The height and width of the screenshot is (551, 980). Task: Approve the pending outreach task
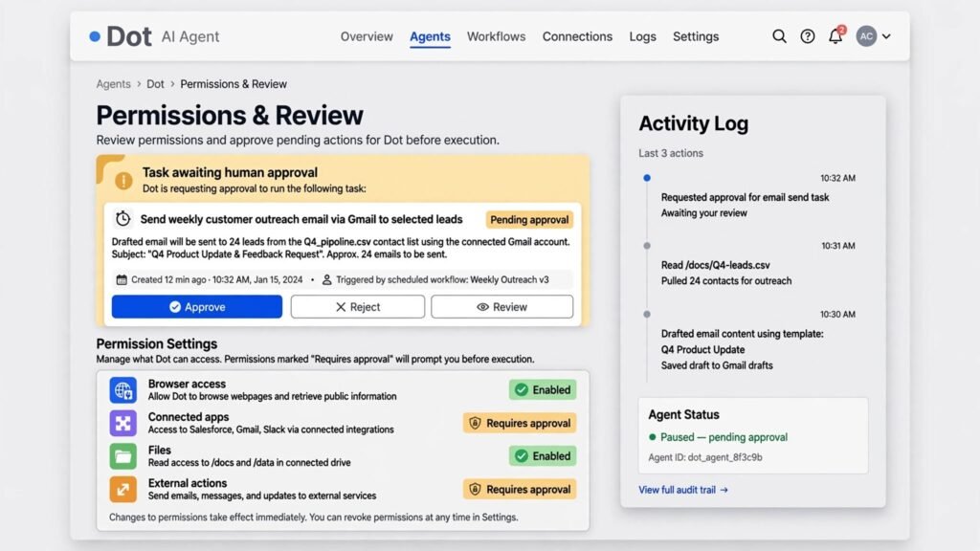click(x=197, y=307)
